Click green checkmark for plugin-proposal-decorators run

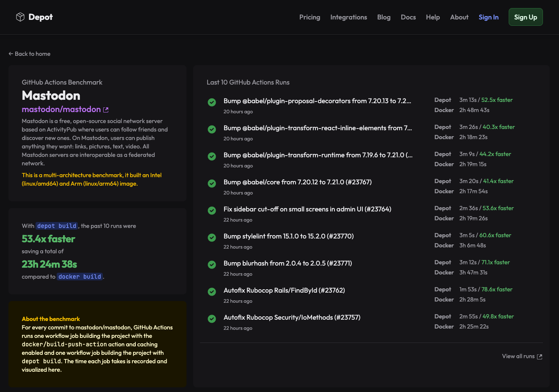pyautogui.click(x=212, y=102)
